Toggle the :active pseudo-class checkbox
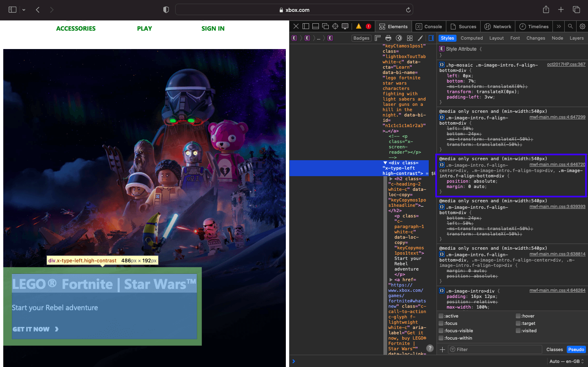The image size is (588, 367). tap(441, 316)
